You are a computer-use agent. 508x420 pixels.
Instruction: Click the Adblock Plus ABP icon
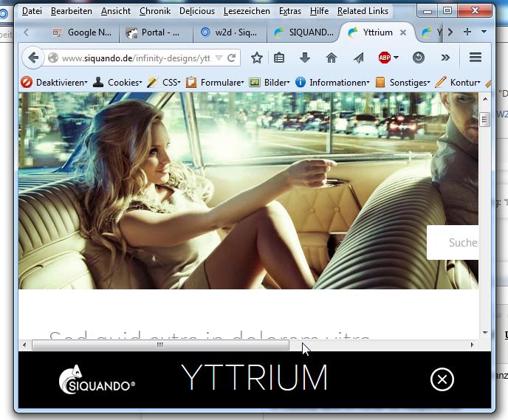(384, 58)
